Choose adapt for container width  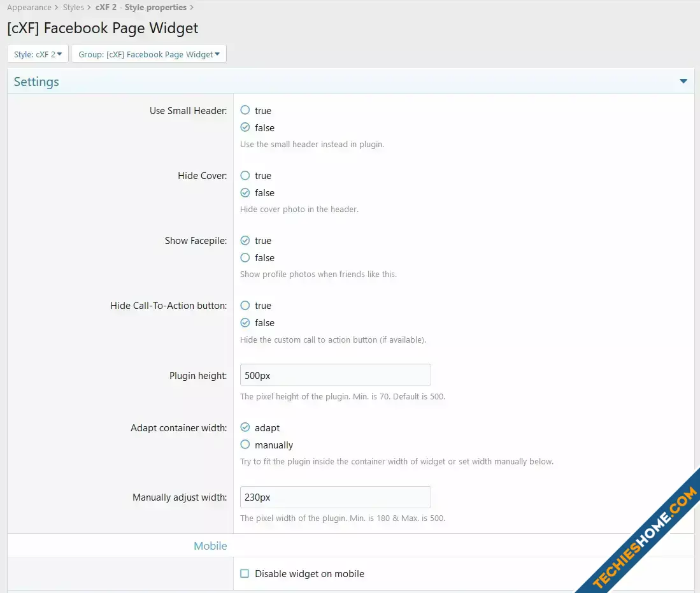[245, 427]
